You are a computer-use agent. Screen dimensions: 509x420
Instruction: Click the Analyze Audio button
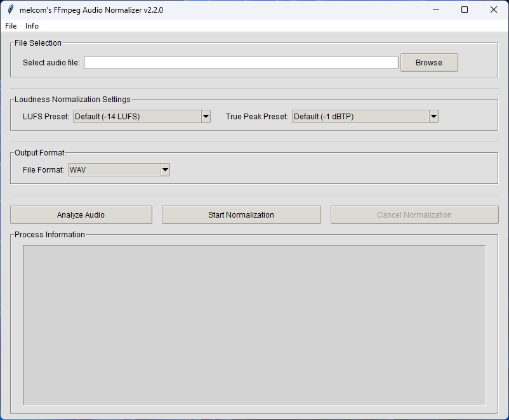click(81, 214)
